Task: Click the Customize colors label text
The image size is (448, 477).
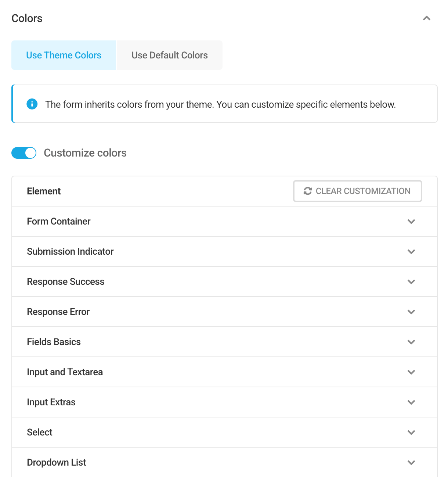Action: pyautogui.click(x=85, y=153)
